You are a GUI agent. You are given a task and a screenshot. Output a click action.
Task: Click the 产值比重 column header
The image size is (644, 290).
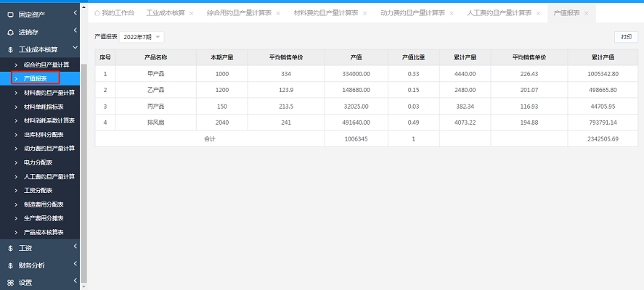[x=414, y=57]
